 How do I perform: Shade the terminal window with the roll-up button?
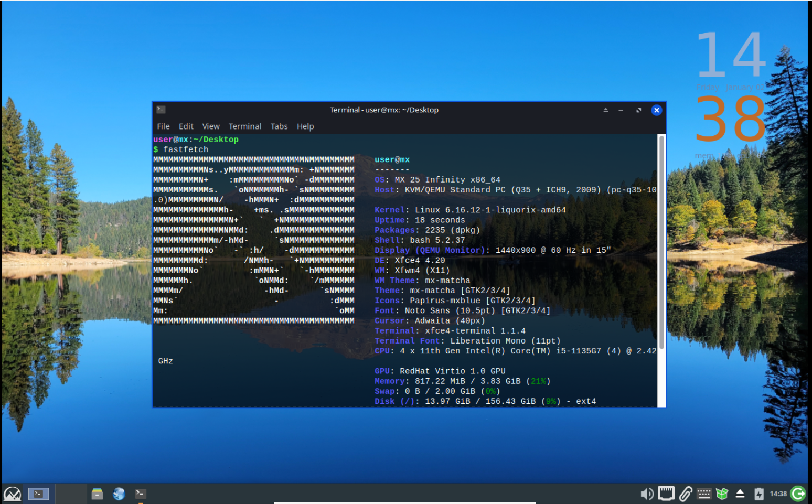(606, 110)
